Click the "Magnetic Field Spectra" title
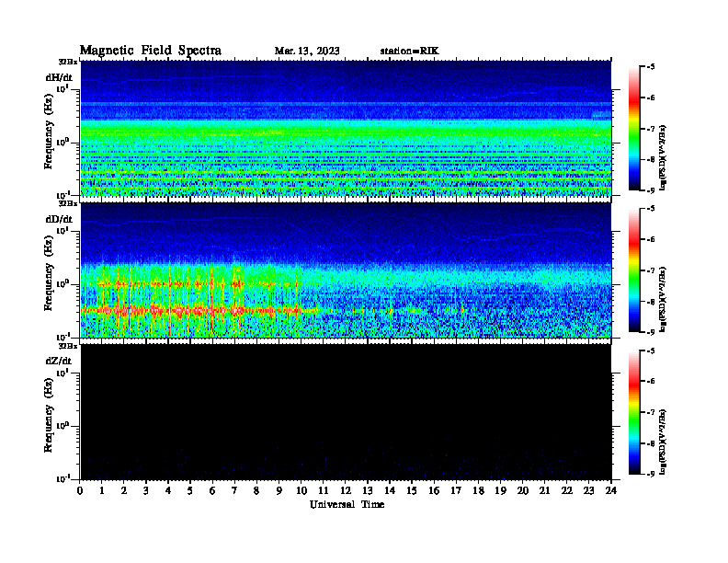728x563 pixels. pyautogui.click(x=151, y=51)
